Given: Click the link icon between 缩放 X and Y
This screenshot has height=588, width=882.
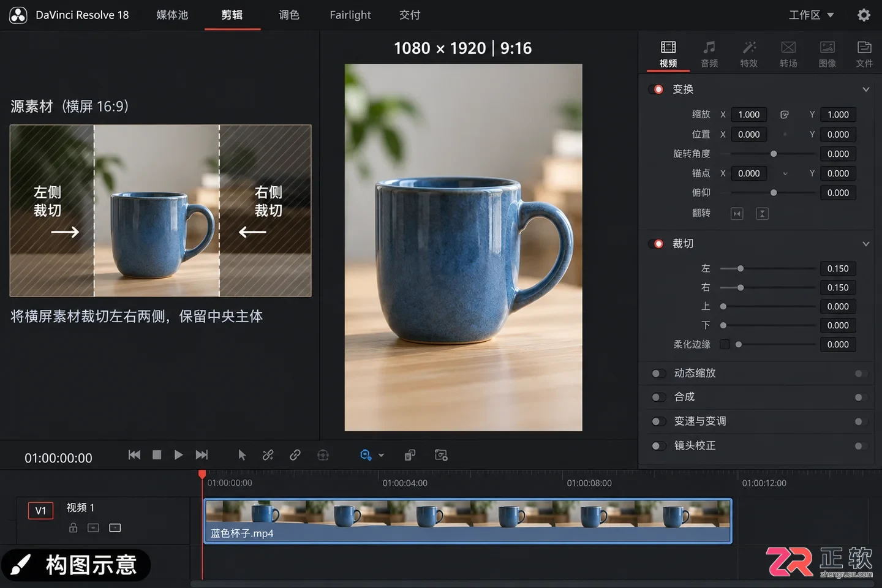Looking at the screenshot, I should tap(785, 115).
